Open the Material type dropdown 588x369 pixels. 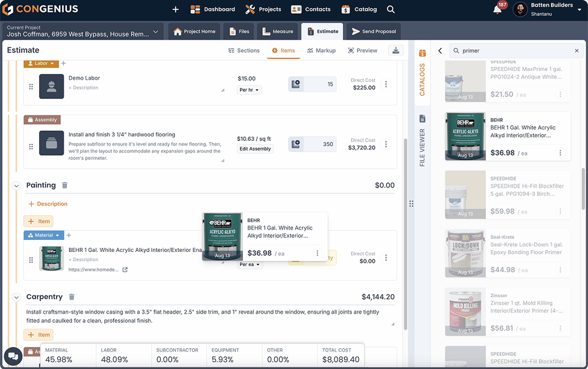(x=44, y=235)
